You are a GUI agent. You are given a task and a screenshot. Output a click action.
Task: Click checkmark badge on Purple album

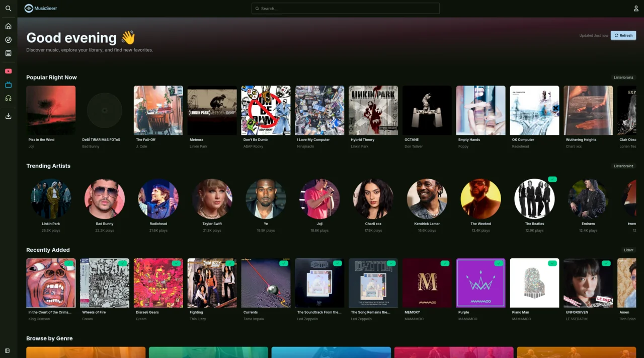[499, 263]
